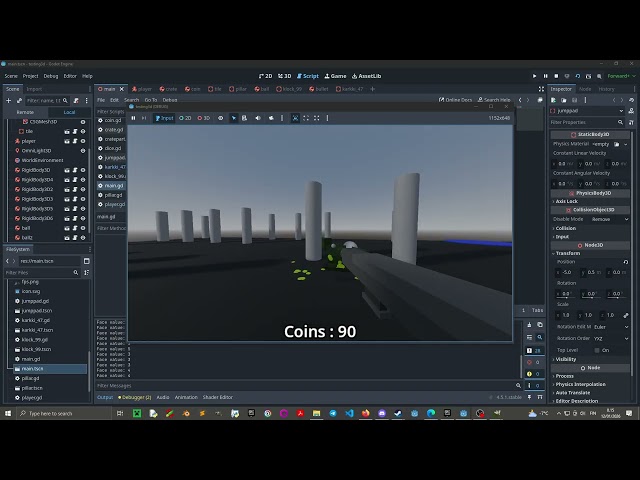Image resolution: width=640 pixels, height=480 pixels.
Task: Select the Remote scene tree button
Action: [x=25, y=112]
